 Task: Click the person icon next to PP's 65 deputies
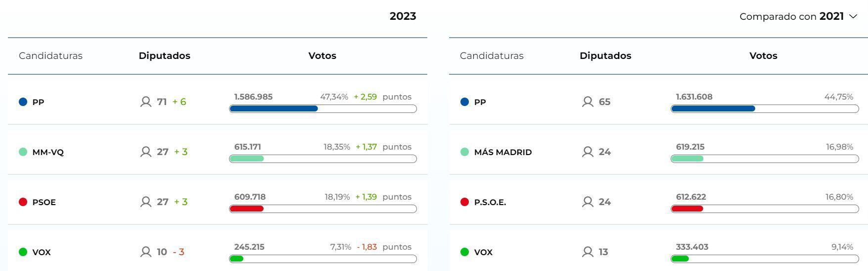click(x=588, y=102)
